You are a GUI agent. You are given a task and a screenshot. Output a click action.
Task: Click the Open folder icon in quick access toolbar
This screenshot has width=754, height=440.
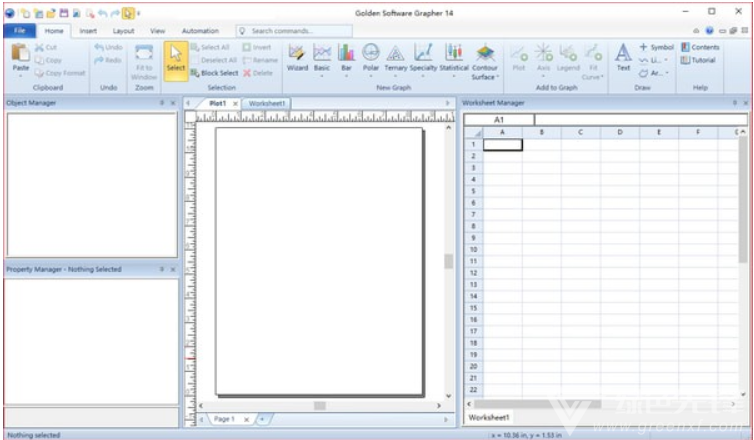pyautogui.click(x=51, y=13)
